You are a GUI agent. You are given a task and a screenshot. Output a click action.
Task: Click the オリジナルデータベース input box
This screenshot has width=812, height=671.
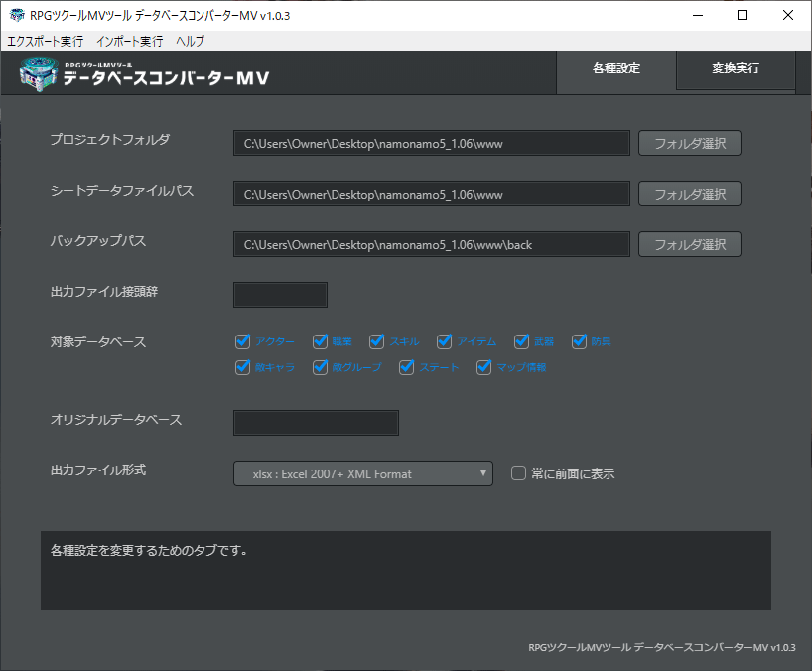click(x=316, y=423)
